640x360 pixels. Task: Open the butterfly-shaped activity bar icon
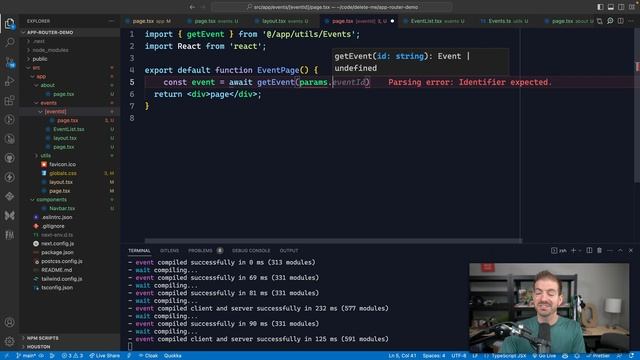(x=9, y=216)
